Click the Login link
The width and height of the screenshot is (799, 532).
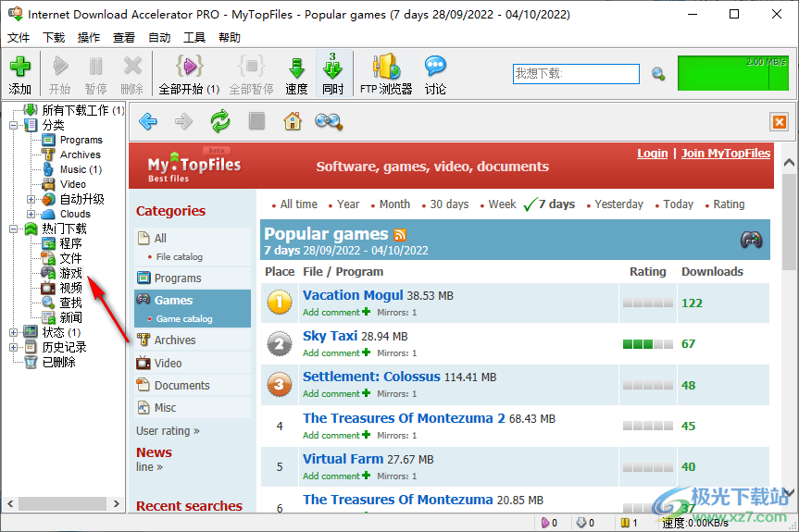[x=652, y=154]
